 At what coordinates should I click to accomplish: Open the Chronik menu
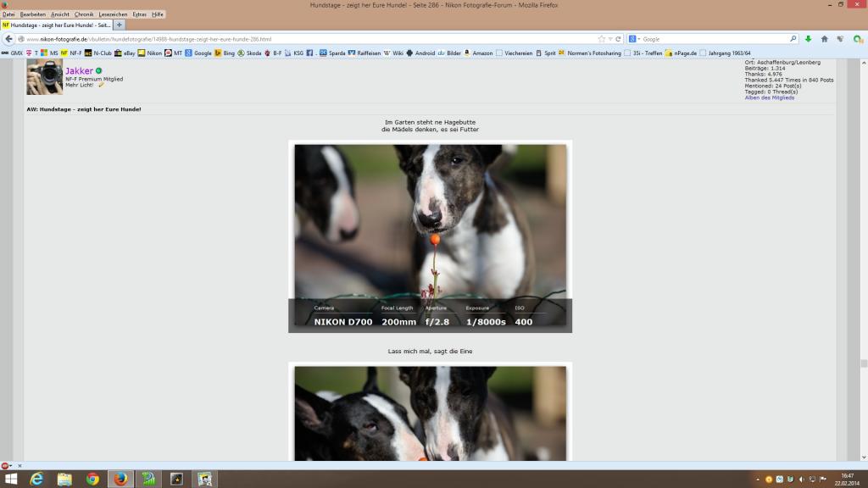click(x=84, y=14)
